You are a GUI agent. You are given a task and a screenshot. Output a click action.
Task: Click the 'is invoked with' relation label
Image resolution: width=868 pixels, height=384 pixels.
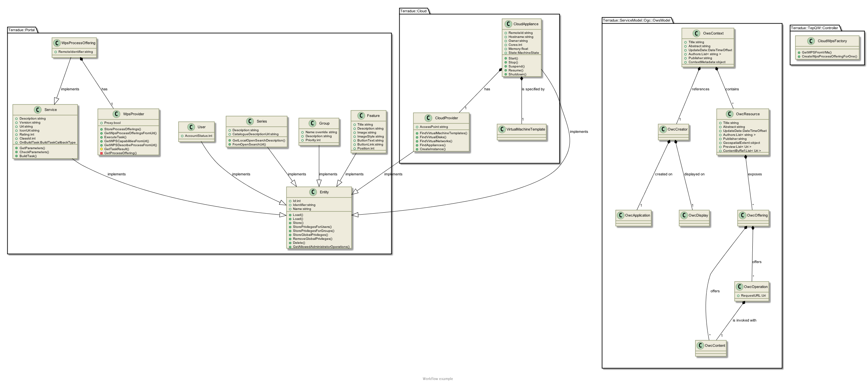point(744,321)
